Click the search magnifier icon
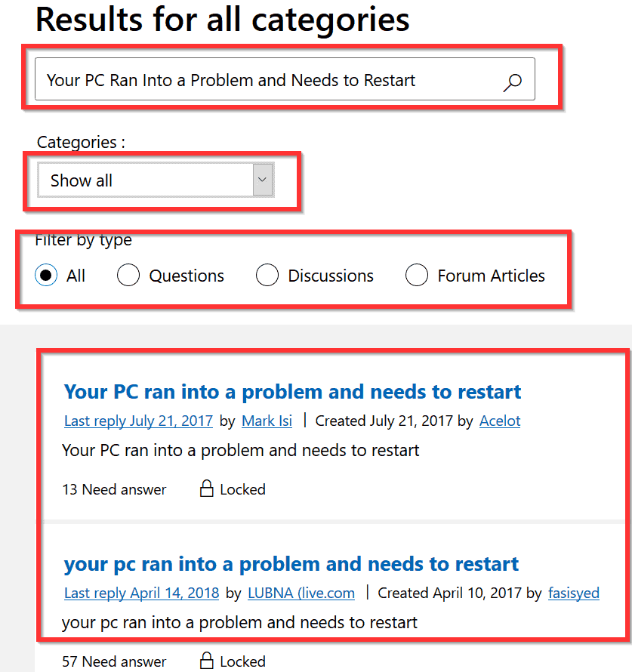632x672 pixels. (513, 81)
